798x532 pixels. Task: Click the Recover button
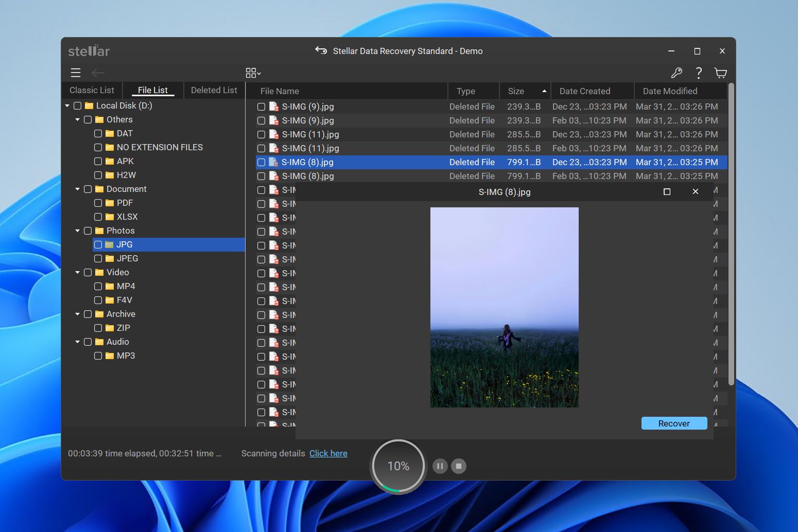pos(674,423)
